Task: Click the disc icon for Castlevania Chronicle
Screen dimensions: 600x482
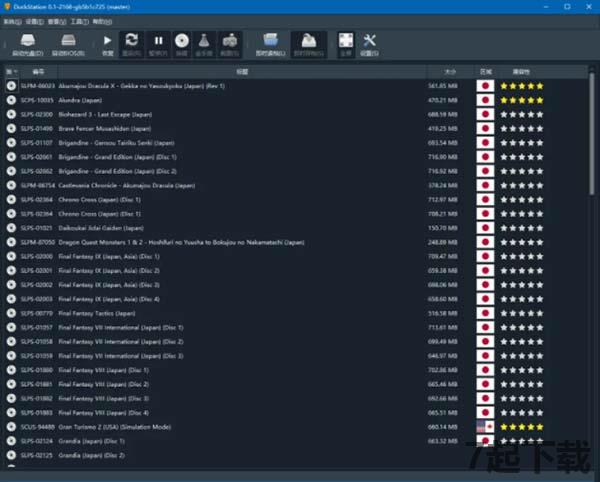Action: tap(11, 186)
